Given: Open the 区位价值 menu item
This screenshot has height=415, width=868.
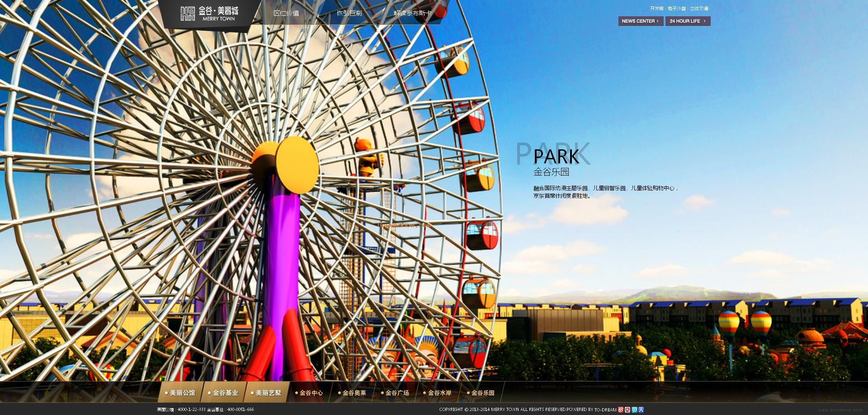Looking at the screenshot, I should coord(286,13).
